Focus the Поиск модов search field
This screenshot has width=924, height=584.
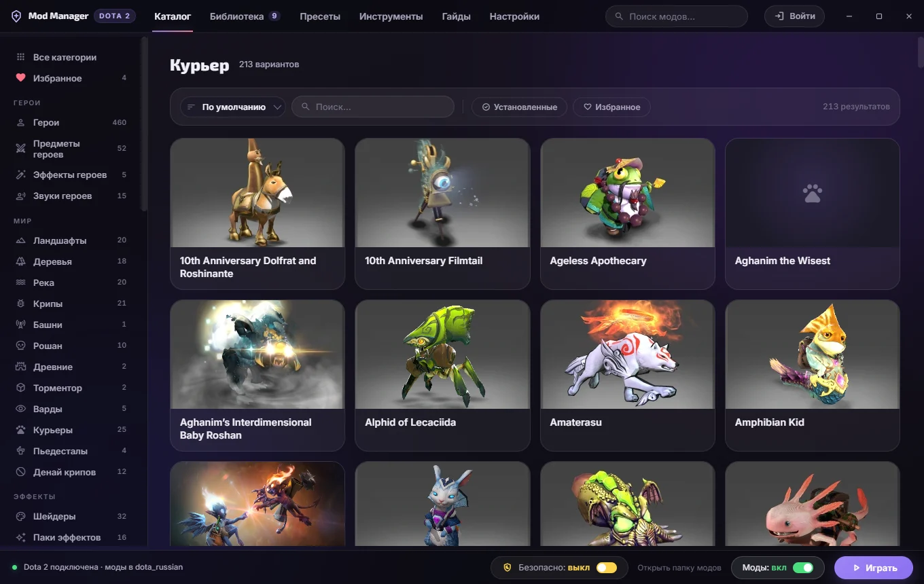coord(677,16)
